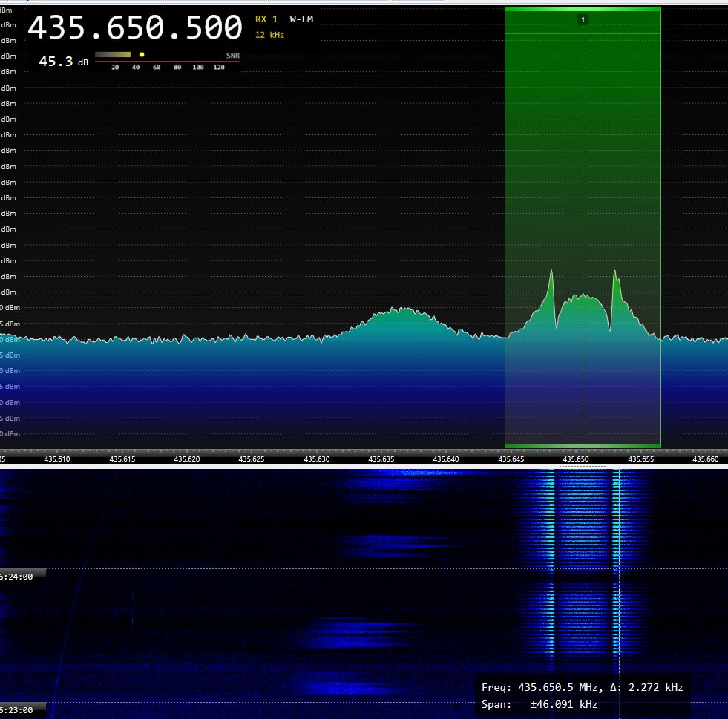Tune to 435.645 on the frequency axis
Viewport: 728px width, 719px height.
[511, 459]
